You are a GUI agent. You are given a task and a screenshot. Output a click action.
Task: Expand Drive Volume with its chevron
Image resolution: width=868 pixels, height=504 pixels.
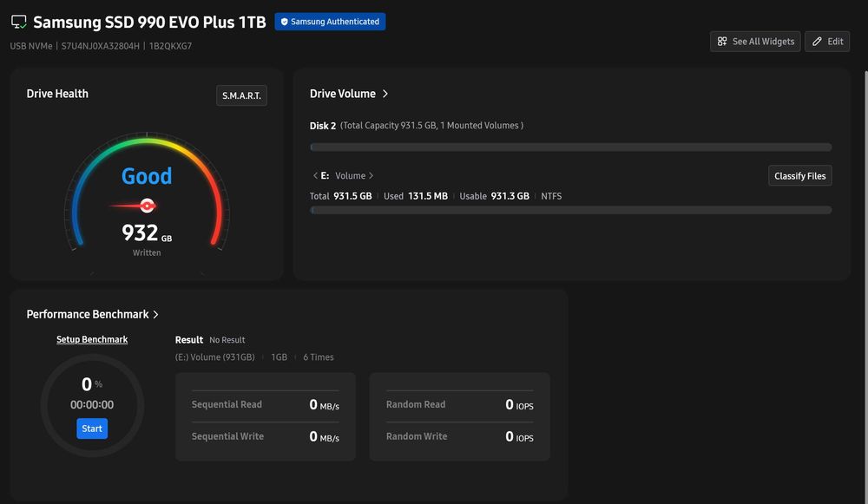coord(385,94)
